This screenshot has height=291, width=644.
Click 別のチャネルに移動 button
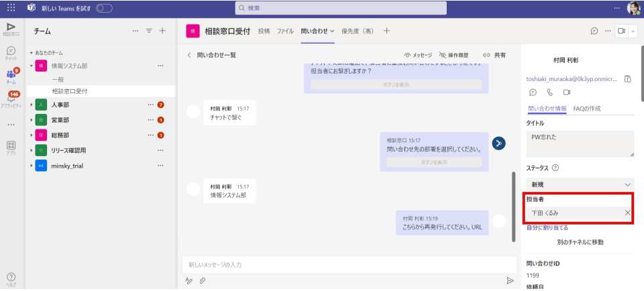[x=580, y=242]
